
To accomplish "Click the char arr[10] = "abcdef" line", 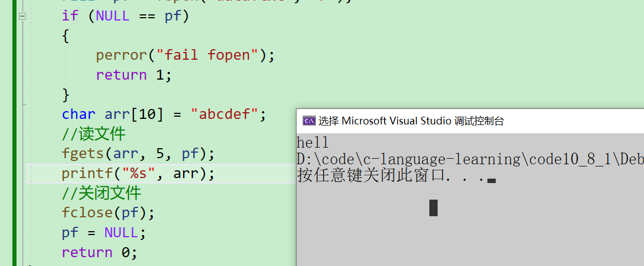I will 164,114.
